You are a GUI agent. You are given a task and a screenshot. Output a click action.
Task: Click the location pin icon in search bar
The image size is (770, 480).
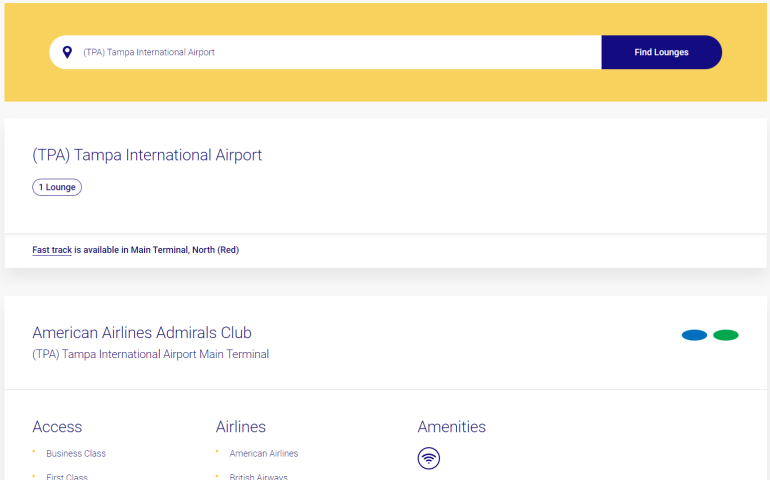point(67,52)
